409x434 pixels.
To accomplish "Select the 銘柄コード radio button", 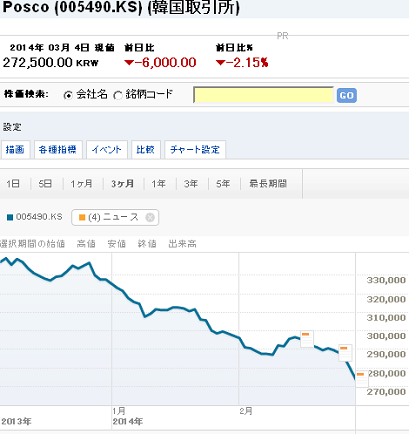I will [117, 96].
